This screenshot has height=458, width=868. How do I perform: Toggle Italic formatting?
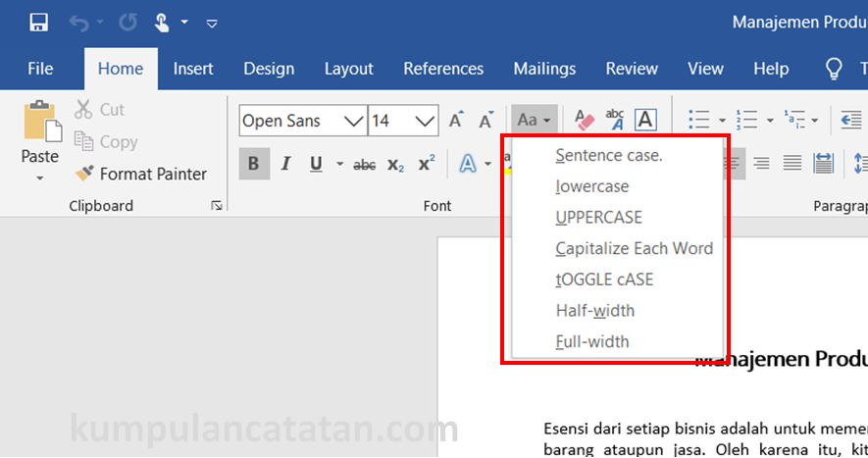285,164
